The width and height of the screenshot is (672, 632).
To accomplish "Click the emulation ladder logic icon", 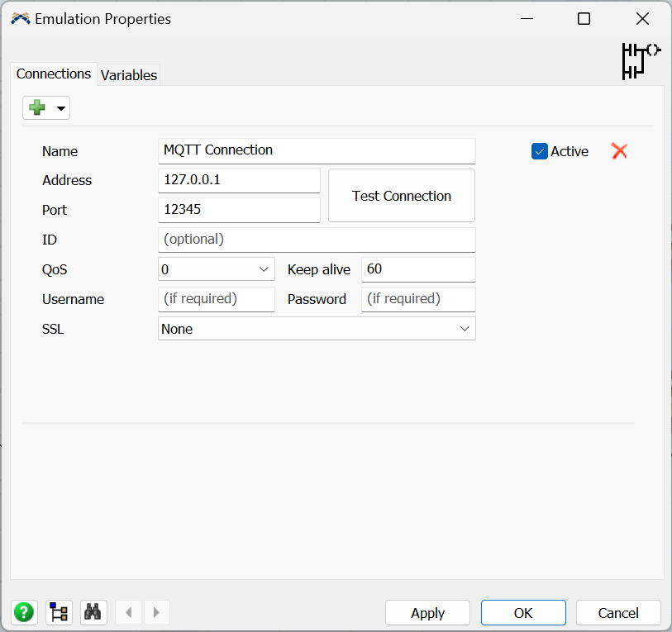I will click(641, 61).
